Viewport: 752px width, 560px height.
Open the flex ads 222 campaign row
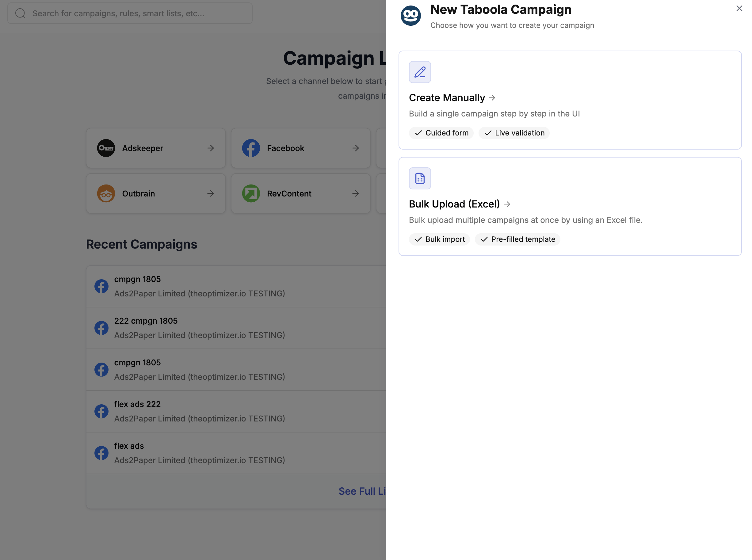point(236,412)
